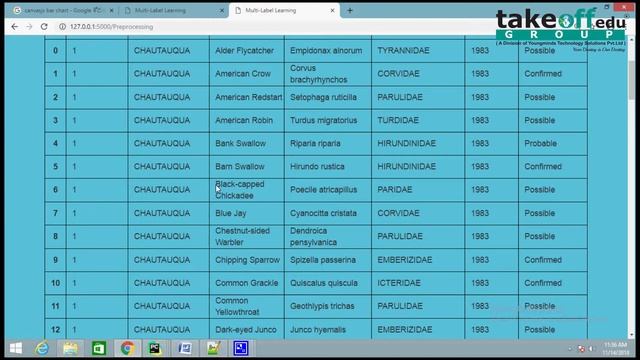
Task: Click the 'Quiscalus quiscula' scientific name
Action: click(324, 283)
